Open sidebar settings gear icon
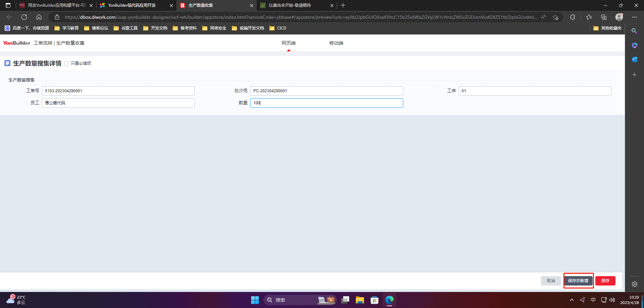This screenshot has width=644, height=308. (x=634, y=284)
